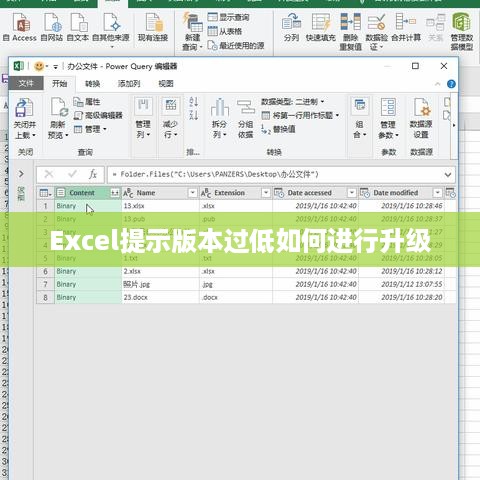Import data from Access in Excel ribbon
This screenshot has height=480, width=480.
pyautogui.click(x=20, y=27)
